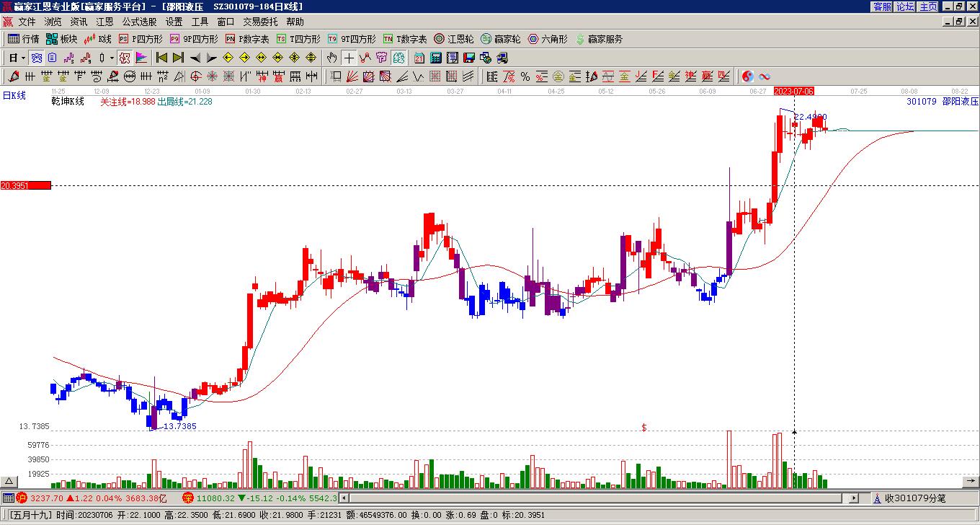The image size is (980, 525).
Task: Open the calculator icon
Action: click(x=436, y=58)
